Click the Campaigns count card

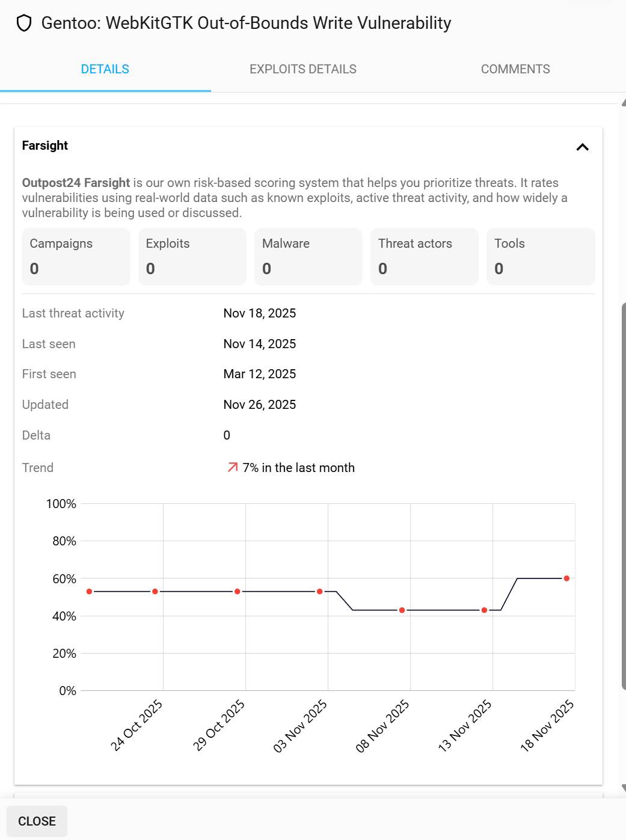click(x=76, y=256)
